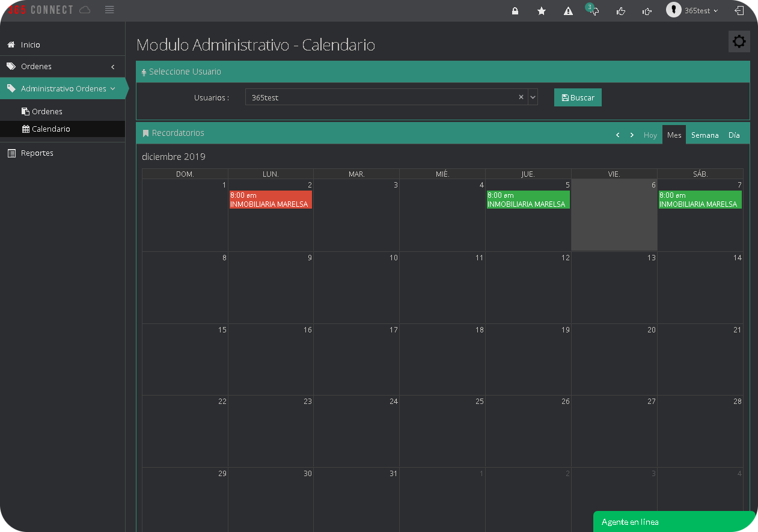Click the thumbs-up icon in top bar
Viewport: 758px width, 532px height.
(x=621, y=11)
